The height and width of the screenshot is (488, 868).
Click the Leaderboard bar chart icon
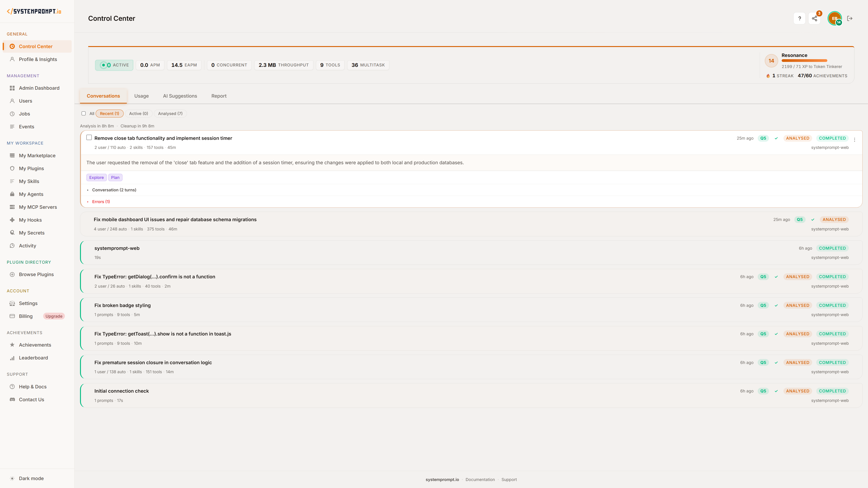click(12, 358)
